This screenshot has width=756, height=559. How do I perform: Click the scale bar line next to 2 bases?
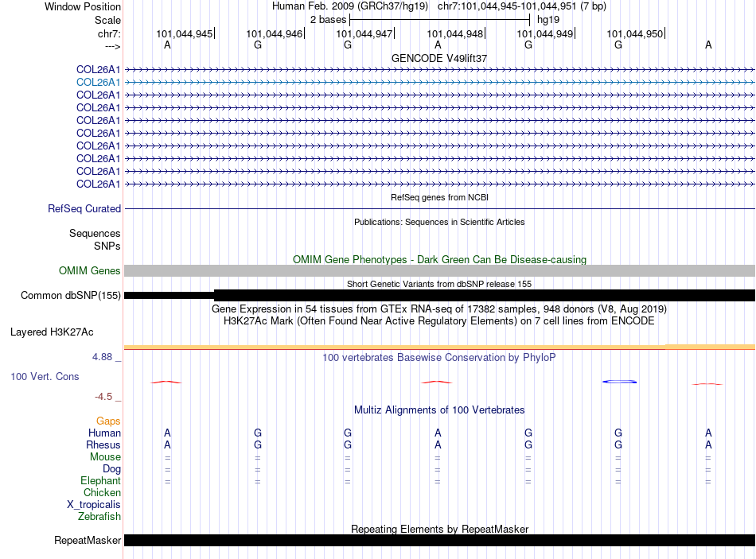(x=440, y=20)
